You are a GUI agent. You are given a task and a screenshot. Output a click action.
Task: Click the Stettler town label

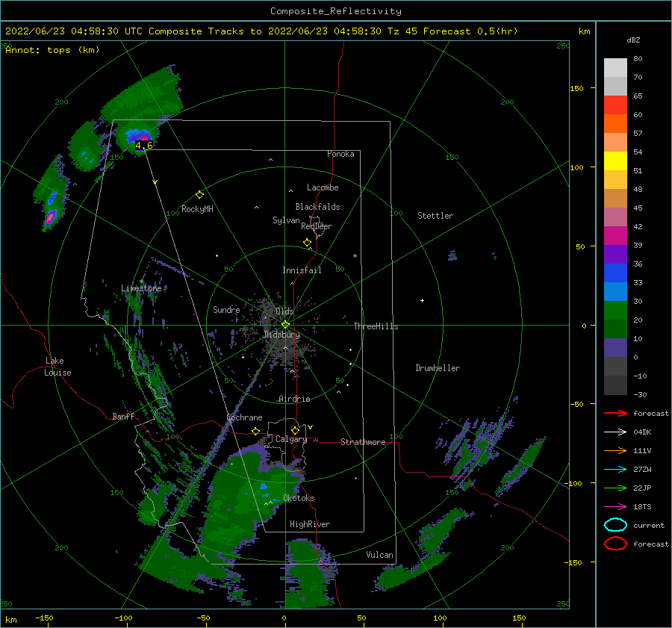coord(435,216)
